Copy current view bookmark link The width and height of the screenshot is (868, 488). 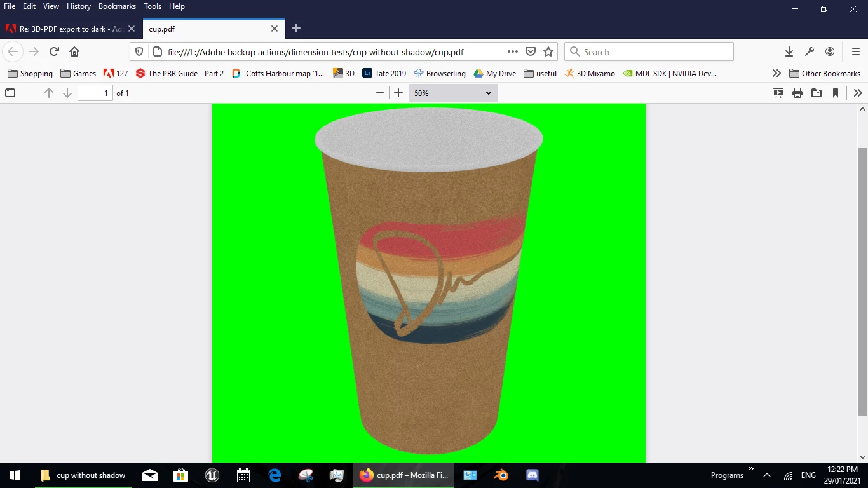(836, 93)
